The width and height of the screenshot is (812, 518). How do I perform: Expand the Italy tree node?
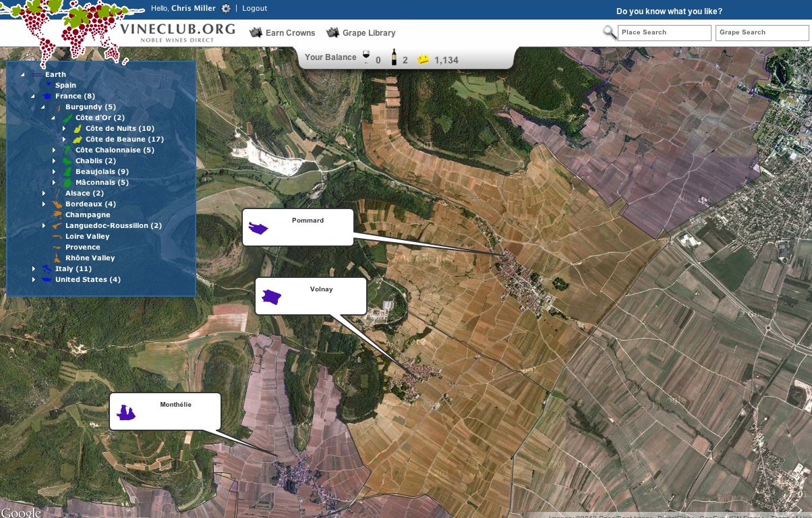click(34, 269)
